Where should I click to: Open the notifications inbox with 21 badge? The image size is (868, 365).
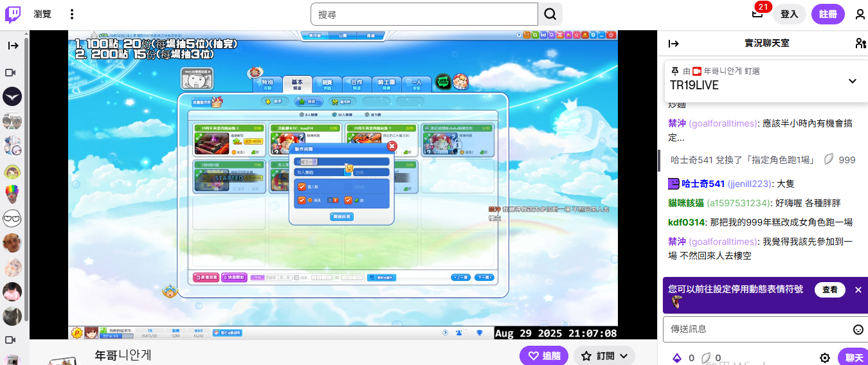758,14
